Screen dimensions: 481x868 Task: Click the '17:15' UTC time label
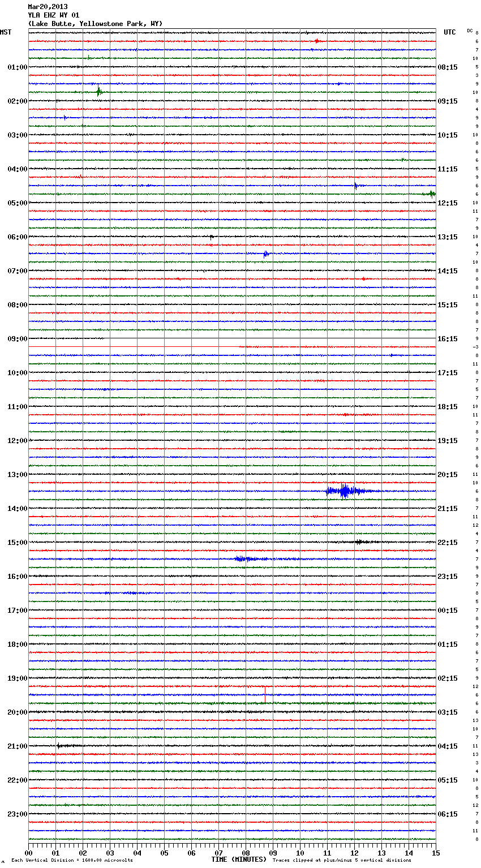(448, 373)
